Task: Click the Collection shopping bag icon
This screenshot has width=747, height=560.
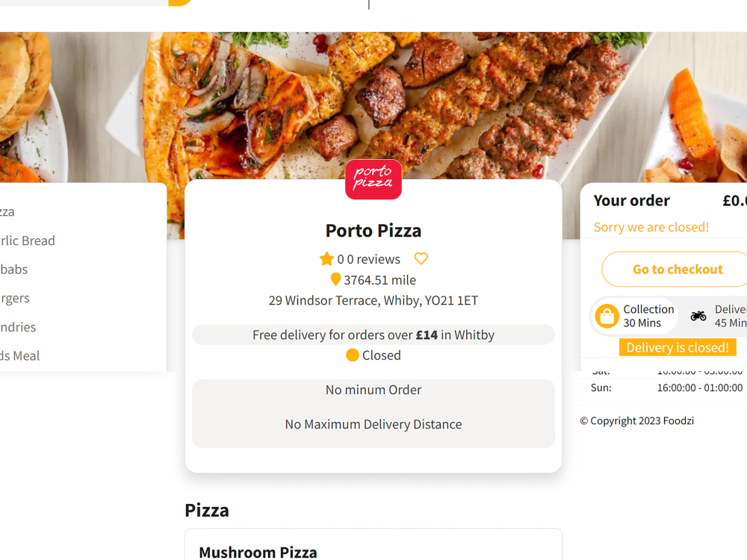Action: [x=607, y=316]
